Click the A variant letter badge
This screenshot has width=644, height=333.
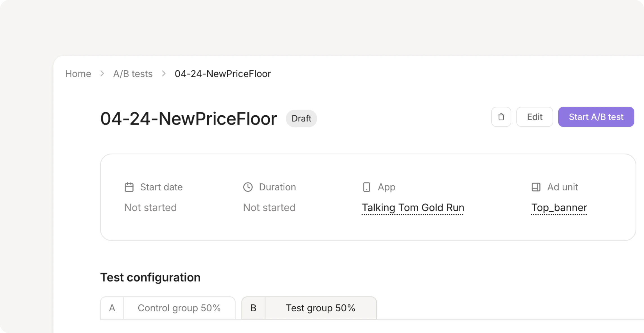(112, 308)
